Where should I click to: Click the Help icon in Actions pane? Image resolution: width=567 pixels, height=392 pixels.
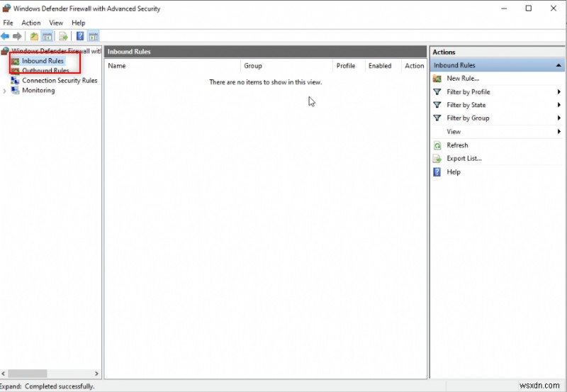(437, 172)
